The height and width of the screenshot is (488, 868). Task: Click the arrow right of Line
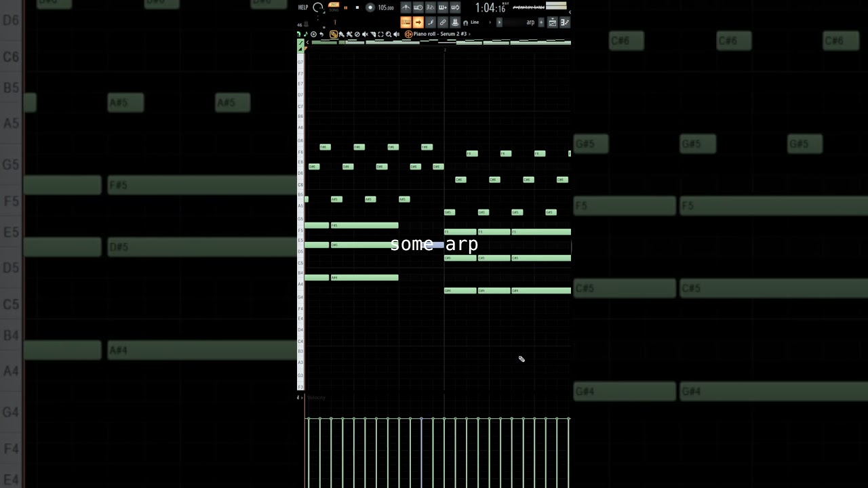(490, 22)
